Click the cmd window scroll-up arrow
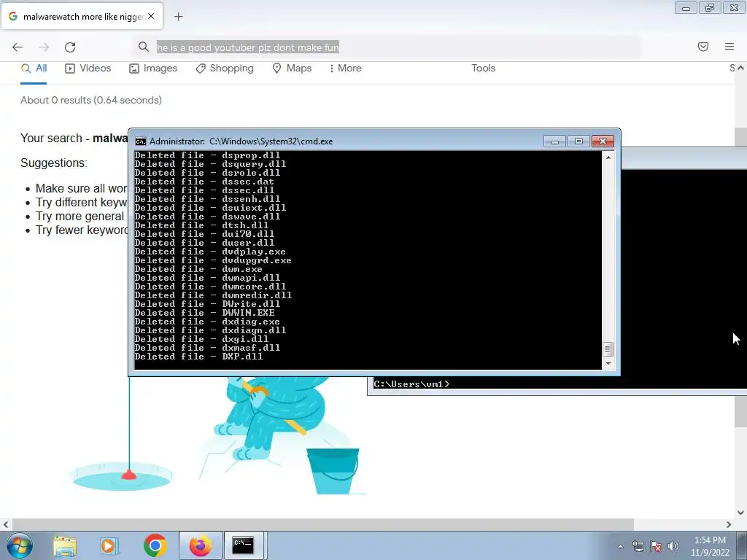Screen dimensions: 747x560 [x=608, y=157]
